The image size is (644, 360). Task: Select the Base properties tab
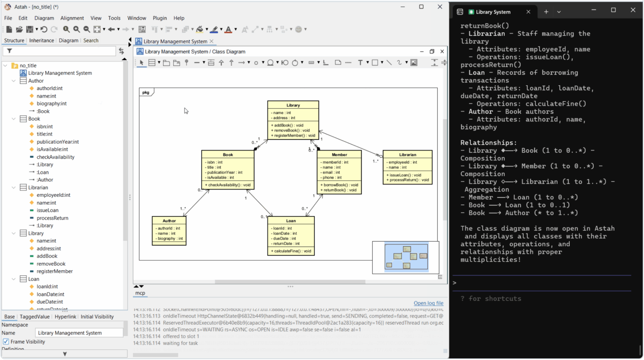click(x=9, y=316)
